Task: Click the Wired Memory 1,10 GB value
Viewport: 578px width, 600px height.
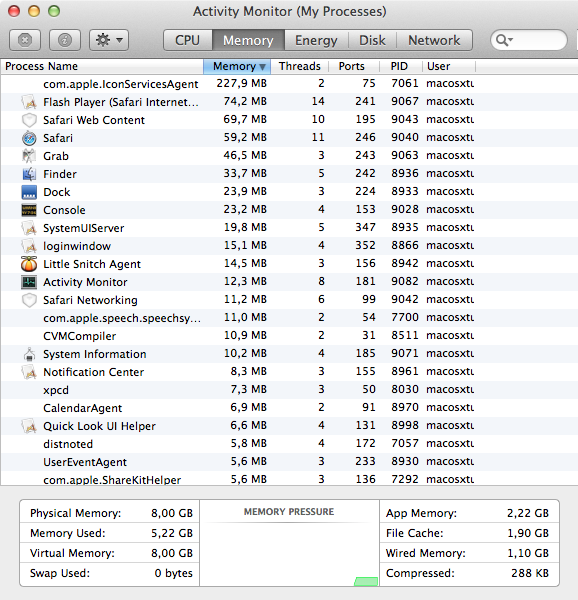Action: point(528,553)
